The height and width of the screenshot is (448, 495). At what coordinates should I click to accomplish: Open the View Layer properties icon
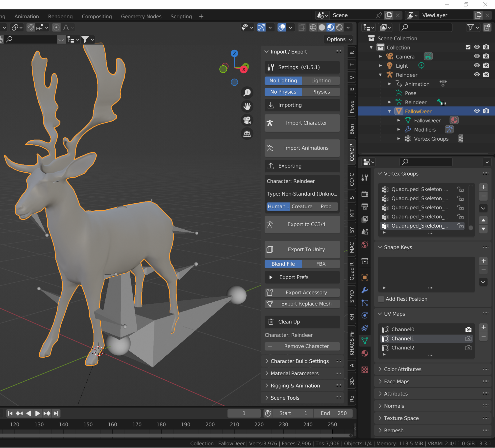pyautogui.click(x=365, y=219)
